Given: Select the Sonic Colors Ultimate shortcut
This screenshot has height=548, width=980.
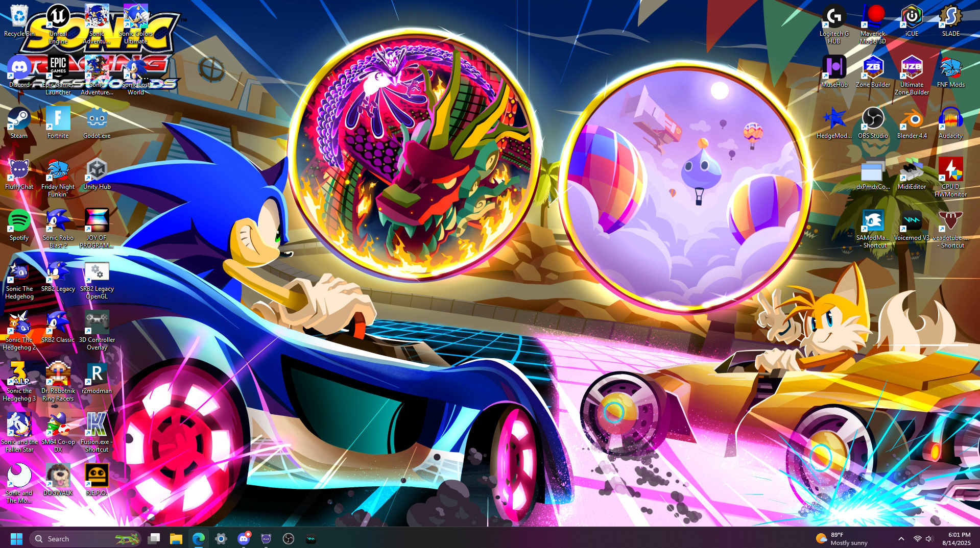Looking at the screenshot, I should coord(136,24).
